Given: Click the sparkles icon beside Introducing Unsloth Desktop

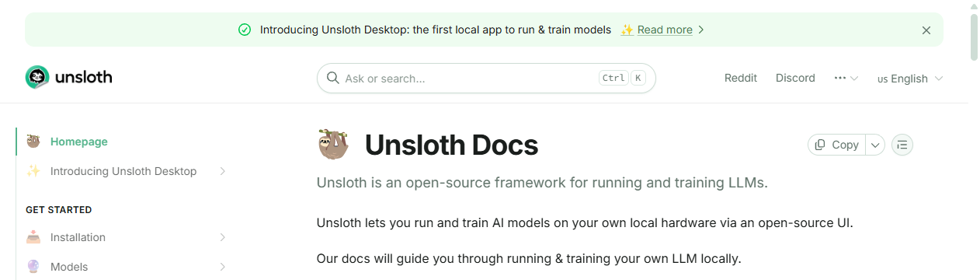Looking at the screenshot, I should pos(33,171).
